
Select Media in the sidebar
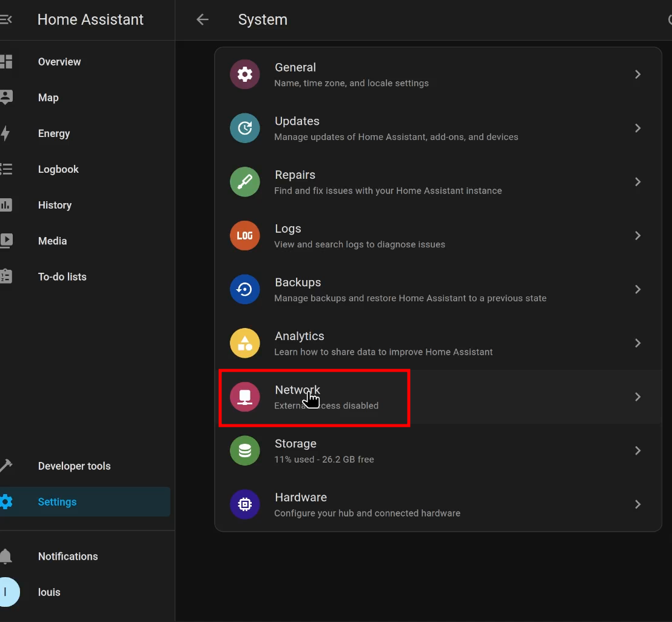coord(85,241)
